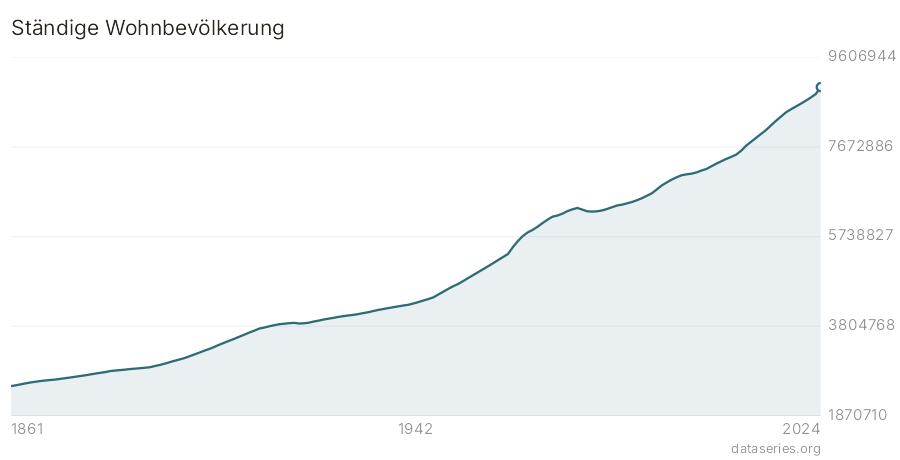Select the end-of-line data point marker

[x=820, y=87]
